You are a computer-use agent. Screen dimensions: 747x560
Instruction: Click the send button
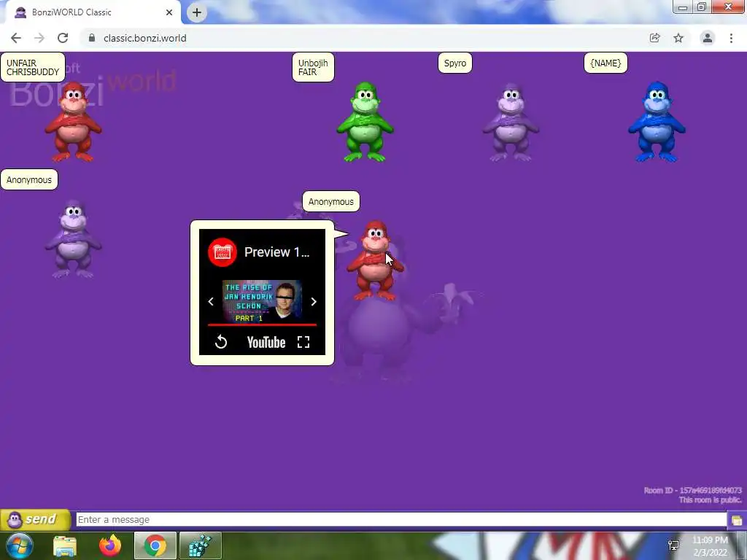(x=35, y=519)
